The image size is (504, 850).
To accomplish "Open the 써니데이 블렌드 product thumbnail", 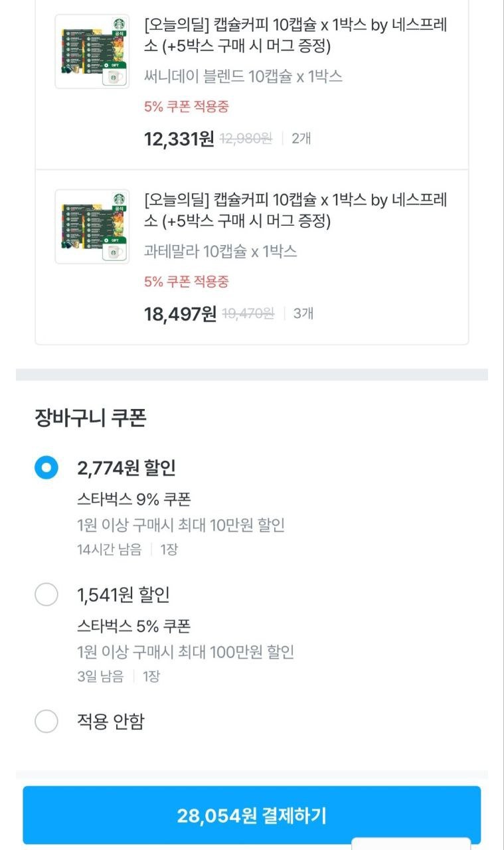I will 92,51.
